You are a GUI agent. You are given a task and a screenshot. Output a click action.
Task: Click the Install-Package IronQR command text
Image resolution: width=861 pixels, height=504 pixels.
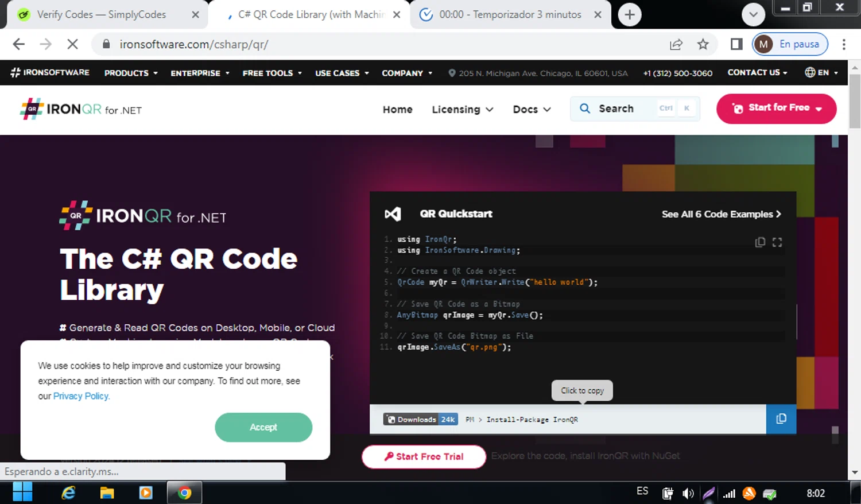(532, 420)
